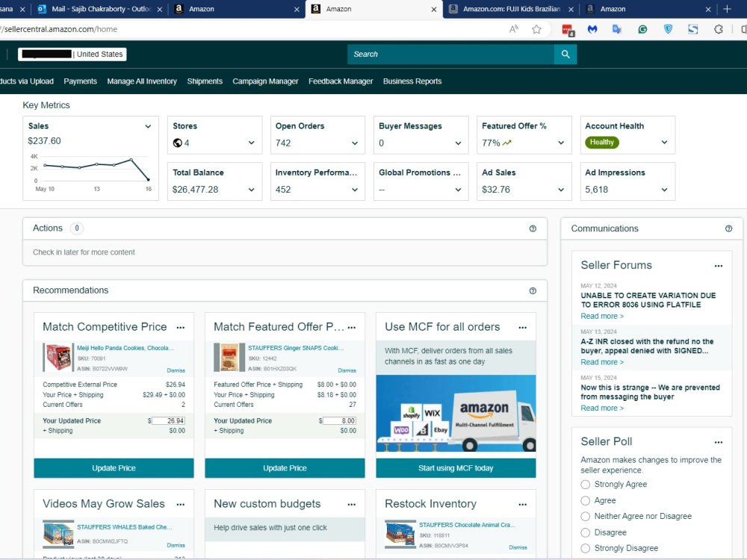Click the Meiji Hello Panda product thumbnail
This screenshot has width=747, height=560.
[x=58, y=357]
